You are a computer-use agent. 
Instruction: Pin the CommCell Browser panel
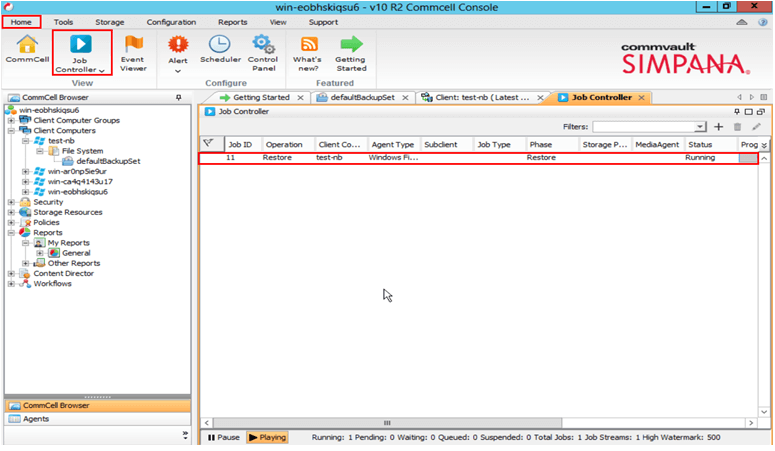point(178,98)
